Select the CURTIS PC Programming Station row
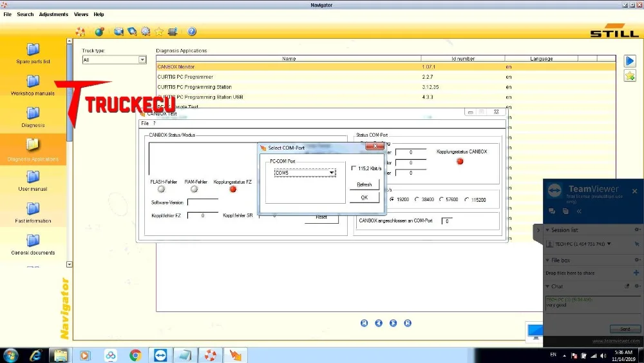The width and height of the screenshot is (644, 363). click(x=386, y=87)
